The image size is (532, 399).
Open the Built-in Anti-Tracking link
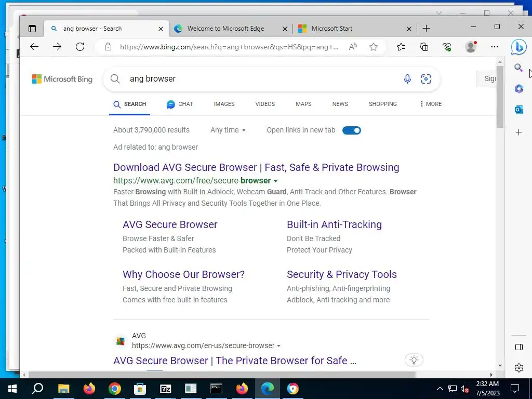tap(334, 224)
